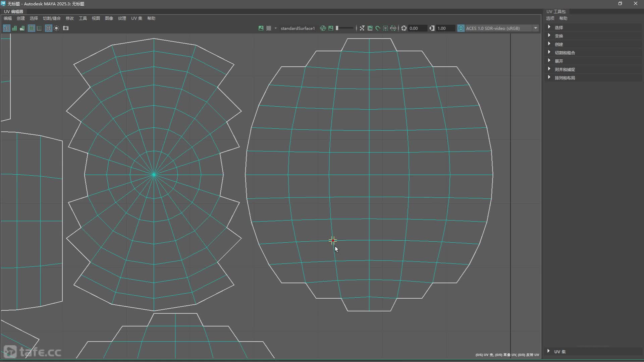Click the UV snapshot camera icon
The width and height of the screenshot is (644, 362).
pyautogui.click(x=66, y=28)
